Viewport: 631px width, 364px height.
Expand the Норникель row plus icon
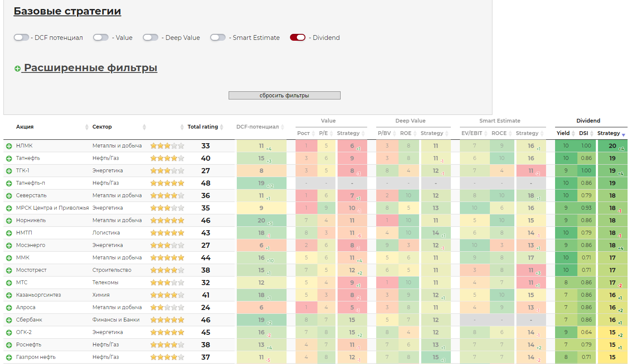click(9, 221)
